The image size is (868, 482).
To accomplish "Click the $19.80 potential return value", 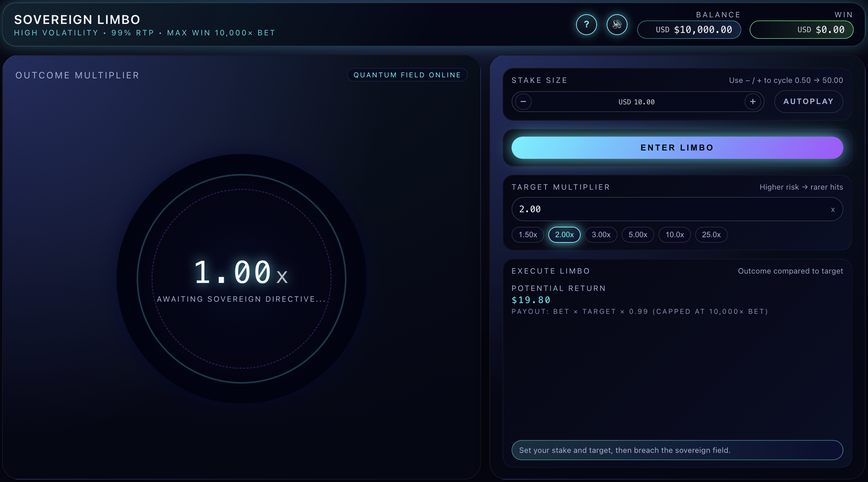I will (x=531, y=300).
